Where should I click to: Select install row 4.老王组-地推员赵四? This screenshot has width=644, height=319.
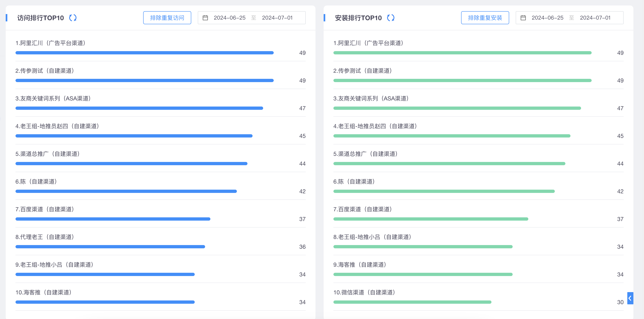click(x=478, y=131)
